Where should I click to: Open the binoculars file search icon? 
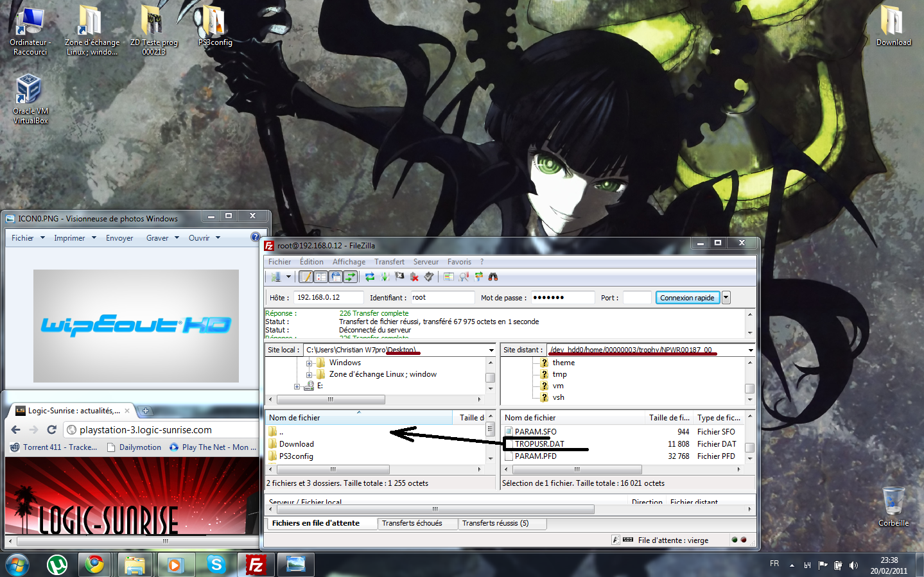pos(493,277)
